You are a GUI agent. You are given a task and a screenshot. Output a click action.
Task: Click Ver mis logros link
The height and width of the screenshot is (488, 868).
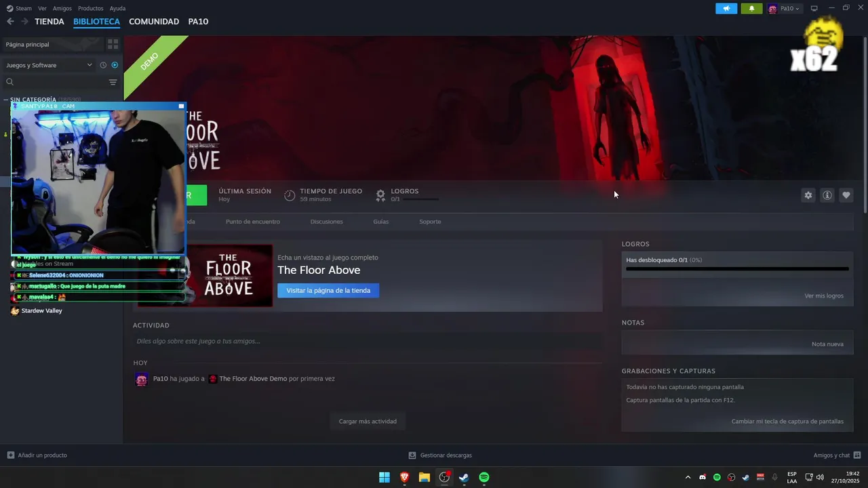tap(824, 296)
